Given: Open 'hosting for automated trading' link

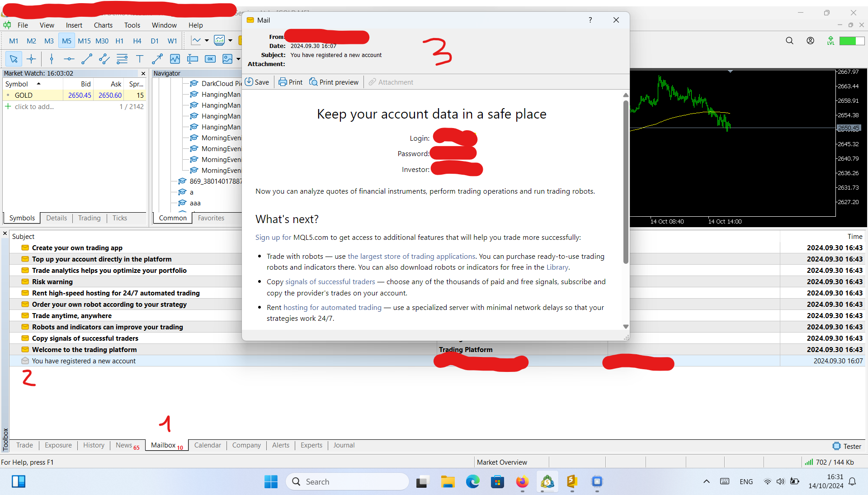Looking at the screenshot, I should pyautogui.click(x=332, y=307).
